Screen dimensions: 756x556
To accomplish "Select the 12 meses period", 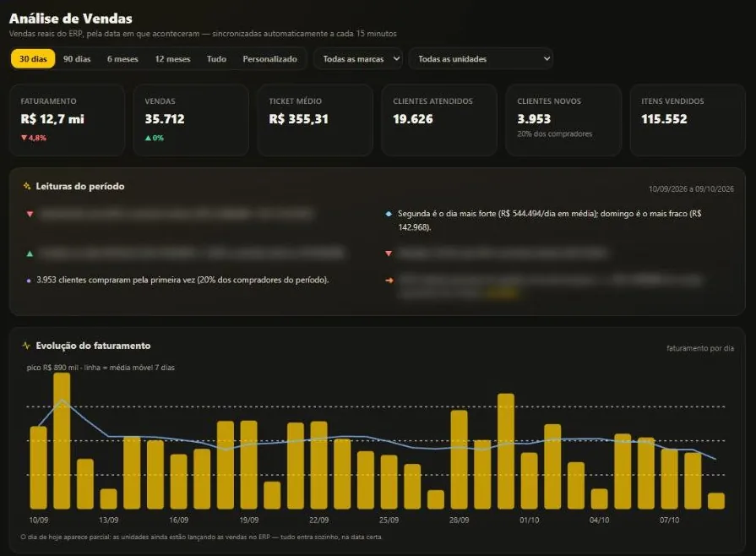I will [x=172, y=59].
